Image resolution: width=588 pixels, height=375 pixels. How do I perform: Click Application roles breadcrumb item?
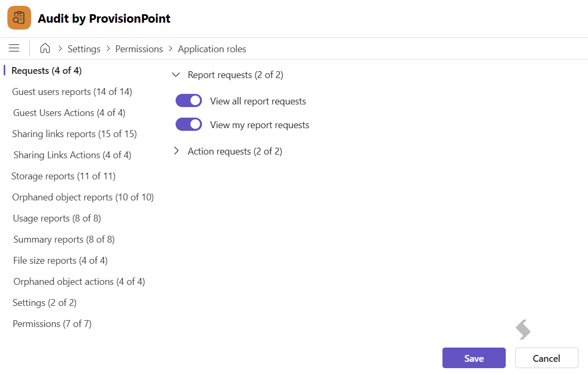point(212,49)
